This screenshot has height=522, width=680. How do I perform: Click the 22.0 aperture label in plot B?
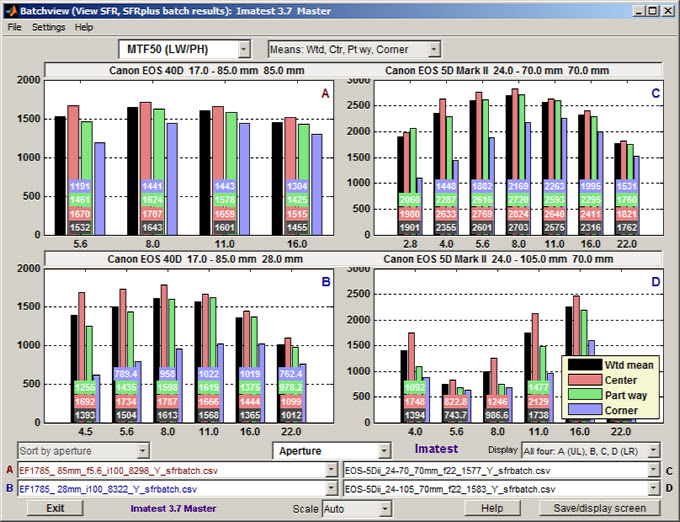coord(291,432)
